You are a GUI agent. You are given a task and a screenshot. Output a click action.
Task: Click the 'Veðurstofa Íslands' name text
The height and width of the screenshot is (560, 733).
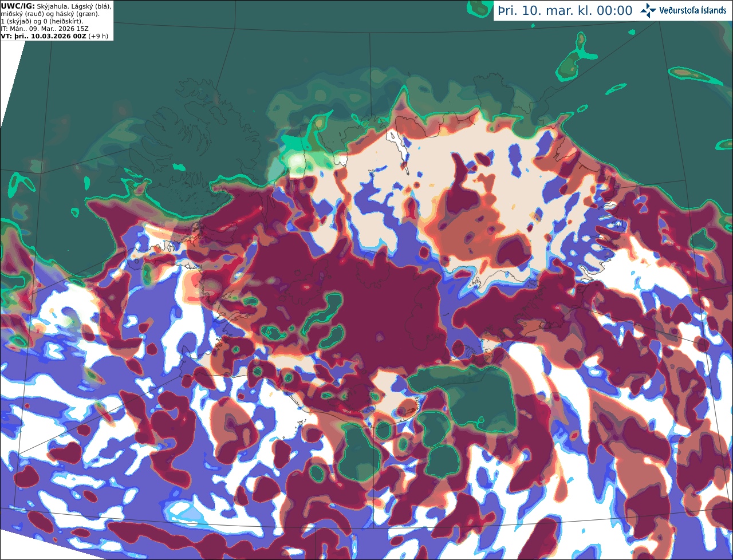point(692,10)
